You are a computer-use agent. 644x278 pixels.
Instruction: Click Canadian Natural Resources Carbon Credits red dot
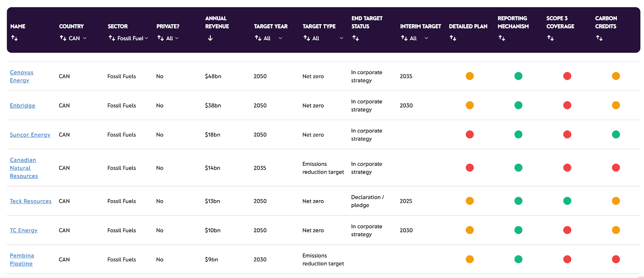click(x=616, y=168)
